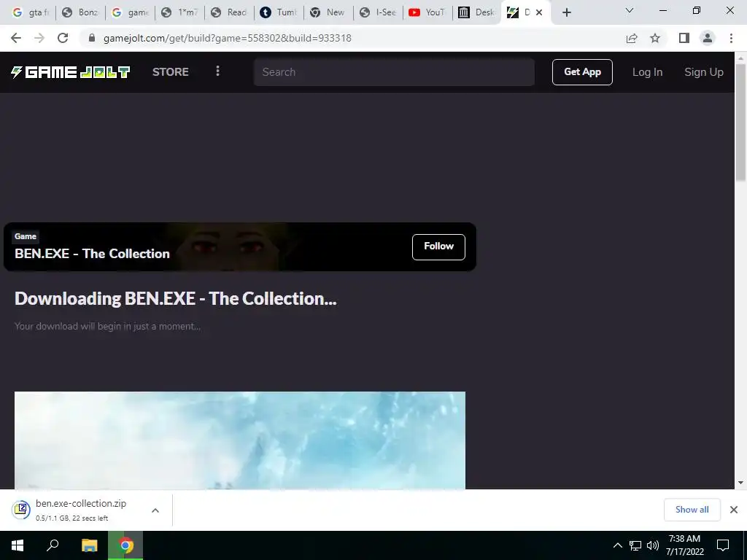Click the scrollbar down arrow
Image resolution: width=747 pixels, height=560 pixels.
pyautogui.click(x=740, y=483)
